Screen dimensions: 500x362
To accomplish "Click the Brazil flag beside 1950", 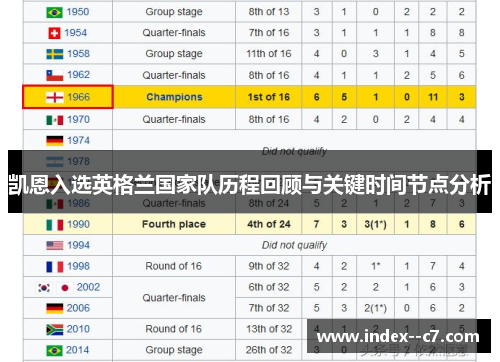I will (54, 12).
